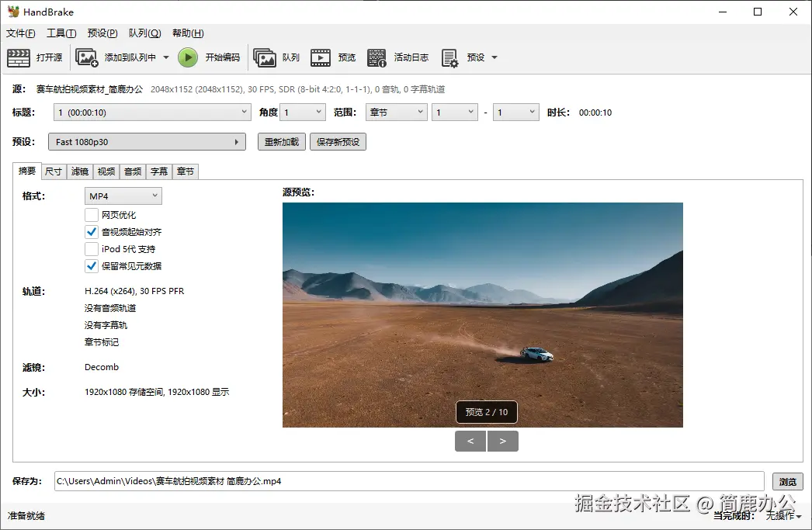The width and height of the screenshot is (812, 530).
Task: Click the Decomb filter text
Action: tap(102, 367)
